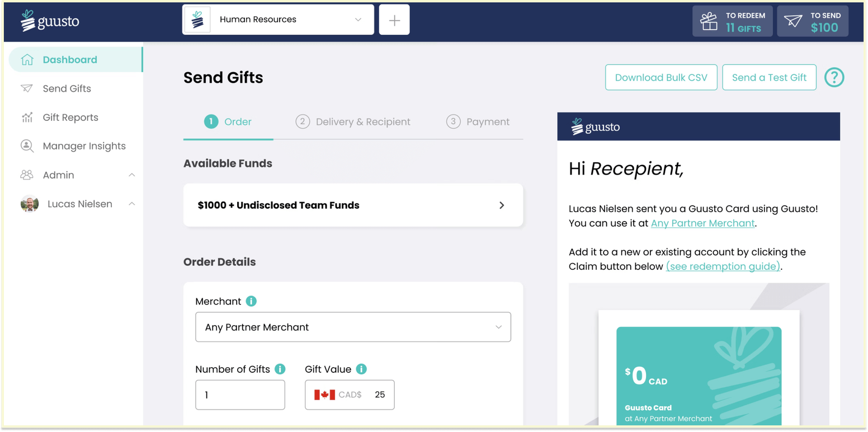868x432 pixels.
Task: Open the Any Partner Merchant dropdown
Action: pos(353,327)
